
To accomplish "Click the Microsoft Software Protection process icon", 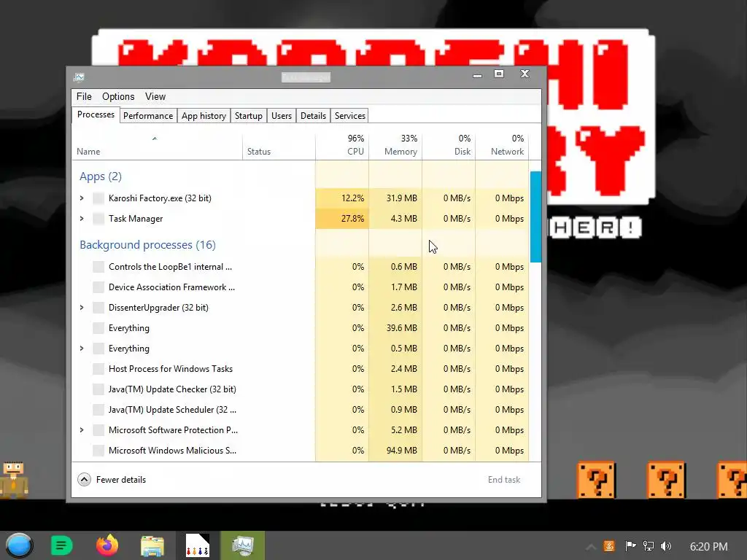I will pyautogui.click(x=98, y=430).
